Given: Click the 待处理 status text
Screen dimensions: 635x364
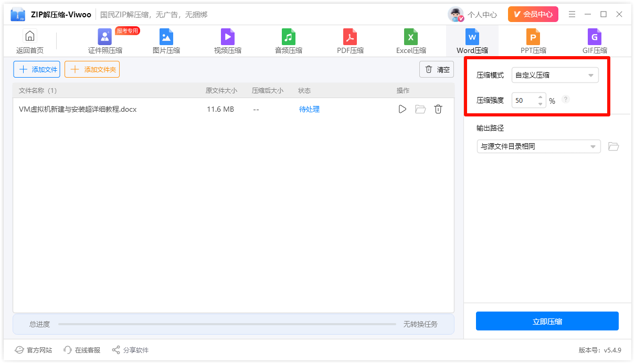Looking at the screenshot, I should [309, 109].
